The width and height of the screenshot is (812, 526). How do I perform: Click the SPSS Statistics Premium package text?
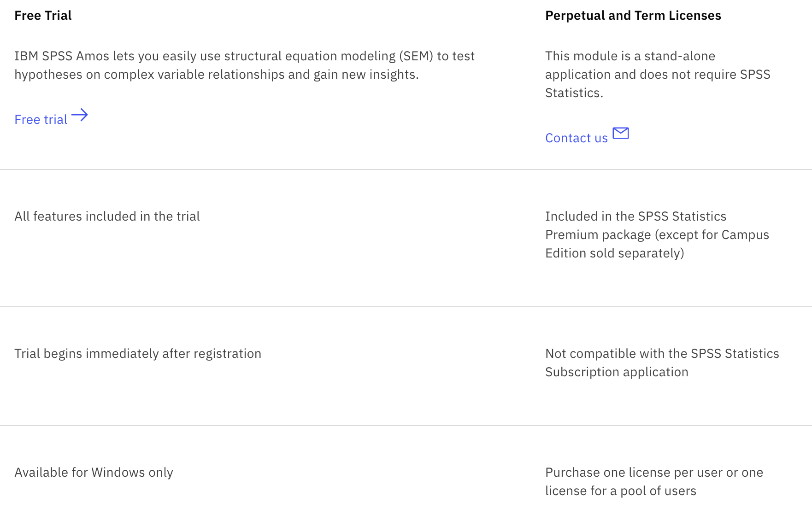point(657,234)
